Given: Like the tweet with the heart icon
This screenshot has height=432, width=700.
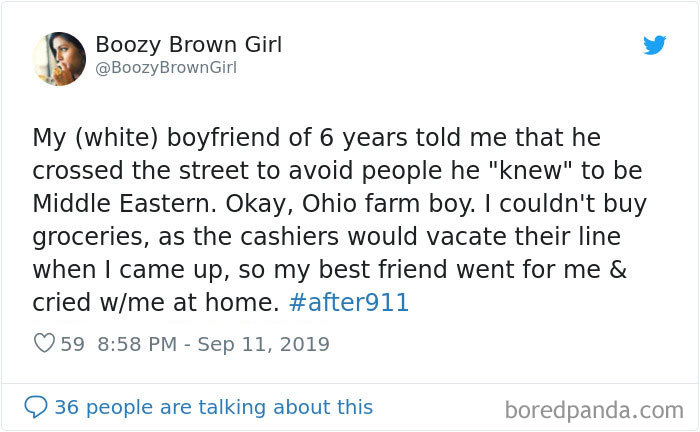Looking at the screenshot, I should (44, 344).
